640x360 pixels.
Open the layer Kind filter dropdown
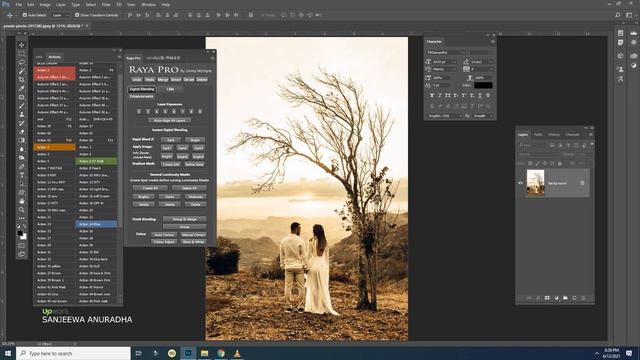(x=532, y=145)
